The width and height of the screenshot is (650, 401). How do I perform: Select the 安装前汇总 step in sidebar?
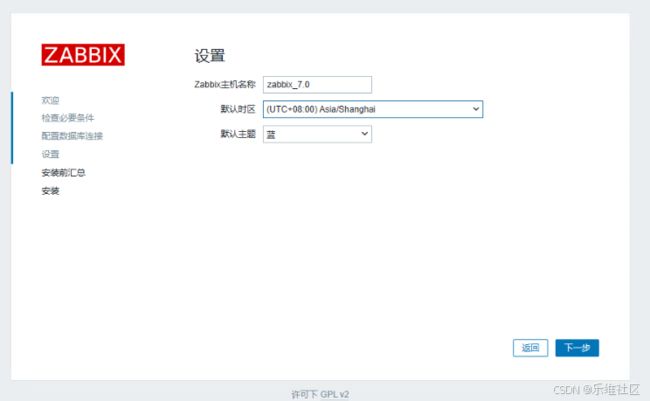pos(63,173)
